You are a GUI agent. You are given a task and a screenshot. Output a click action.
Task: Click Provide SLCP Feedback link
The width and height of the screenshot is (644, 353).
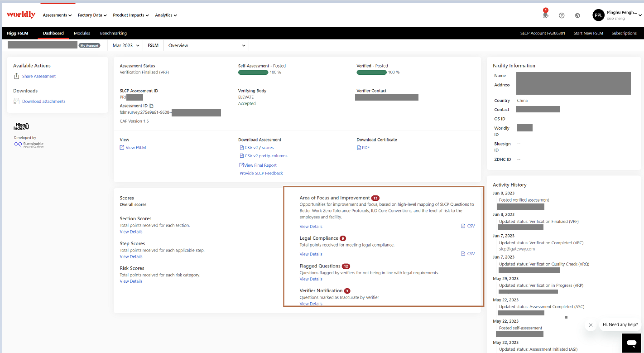point(261,173)
